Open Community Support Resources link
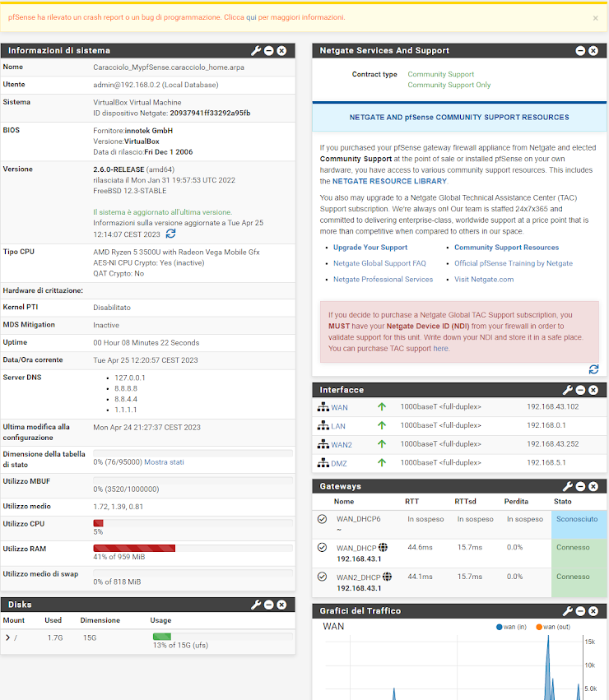Image resolution: width=609 pixels, height=700 pixels. point(507,248)
